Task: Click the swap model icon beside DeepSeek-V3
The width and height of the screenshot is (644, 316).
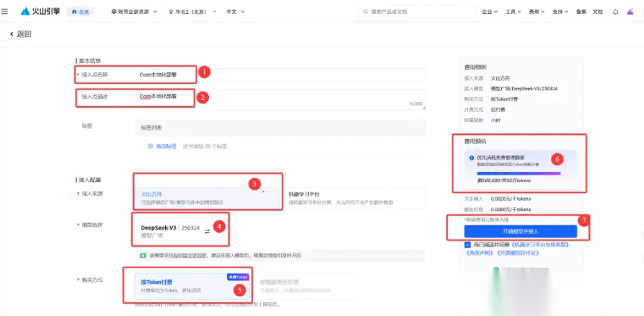Action: click(207, 231)
